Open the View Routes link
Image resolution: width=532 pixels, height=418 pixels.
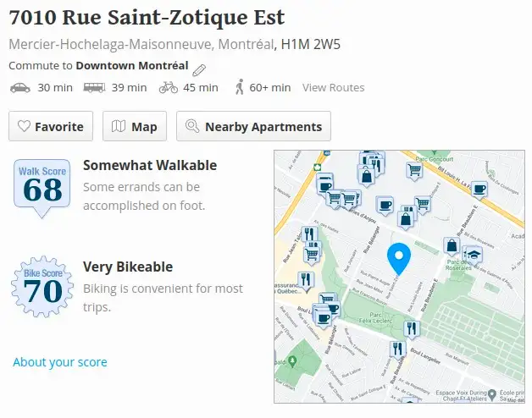point(333,87)
